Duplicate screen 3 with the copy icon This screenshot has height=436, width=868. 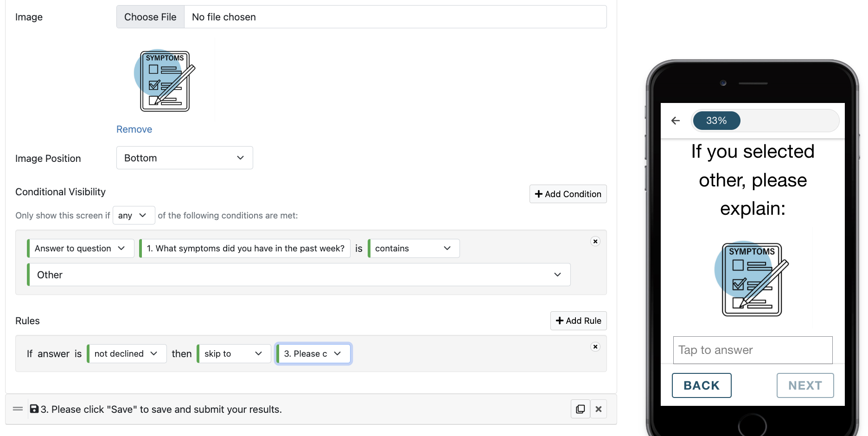coord(580,409)
